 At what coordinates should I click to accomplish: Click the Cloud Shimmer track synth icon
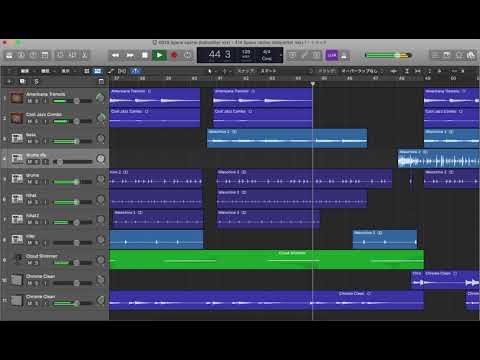coord(18,259)
